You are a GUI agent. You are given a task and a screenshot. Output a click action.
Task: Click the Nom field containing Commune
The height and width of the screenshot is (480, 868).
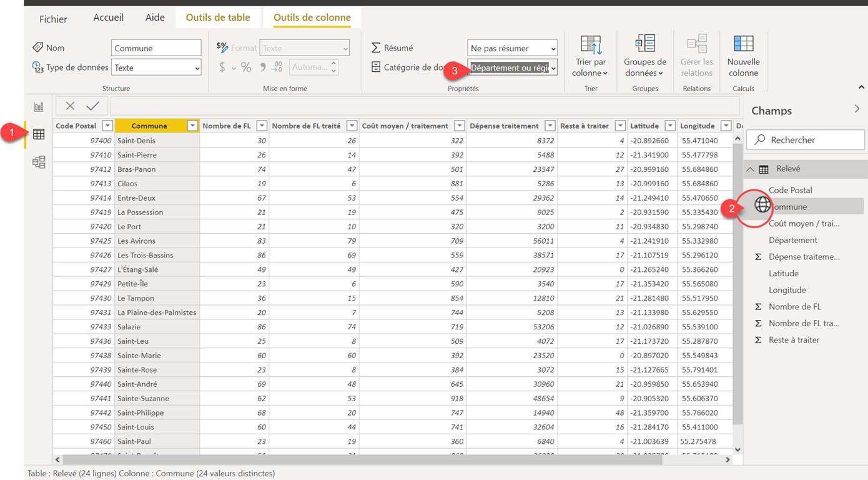(156, 48)
